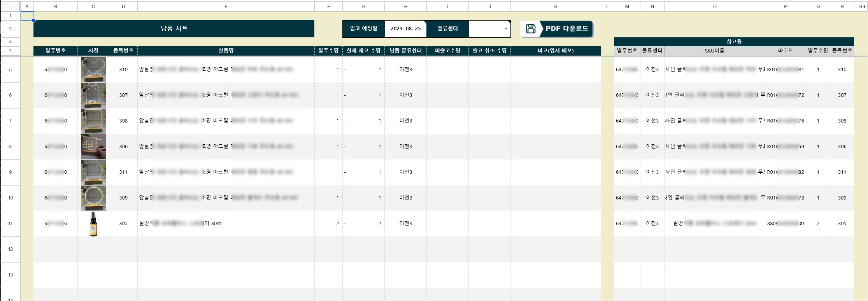
Task: Select column header E
Action: click(226, 6)
